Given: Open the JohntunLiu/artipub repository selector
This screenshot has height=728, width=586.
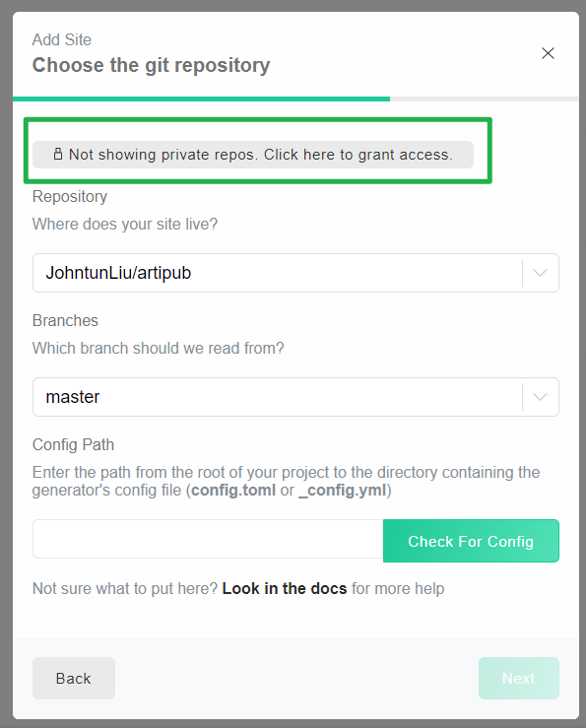Looking at the screenshot, I should coord(295,273).
